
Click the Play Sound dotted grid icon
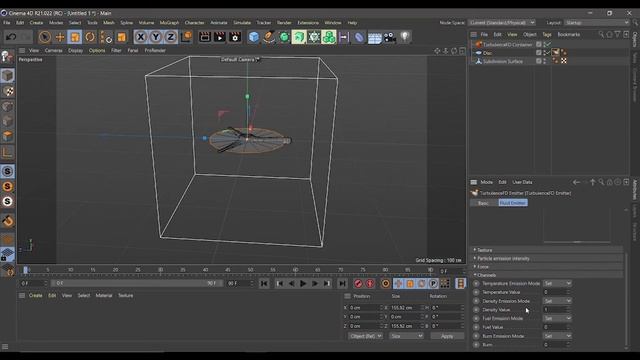[445, 283]
